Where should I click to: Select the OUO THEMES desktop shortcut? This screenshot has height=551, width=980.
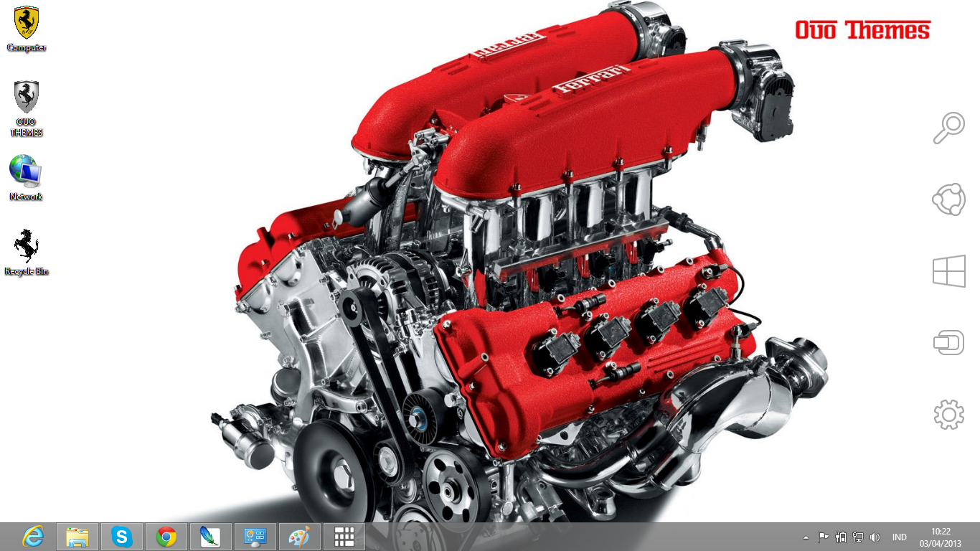coord(27,108)
